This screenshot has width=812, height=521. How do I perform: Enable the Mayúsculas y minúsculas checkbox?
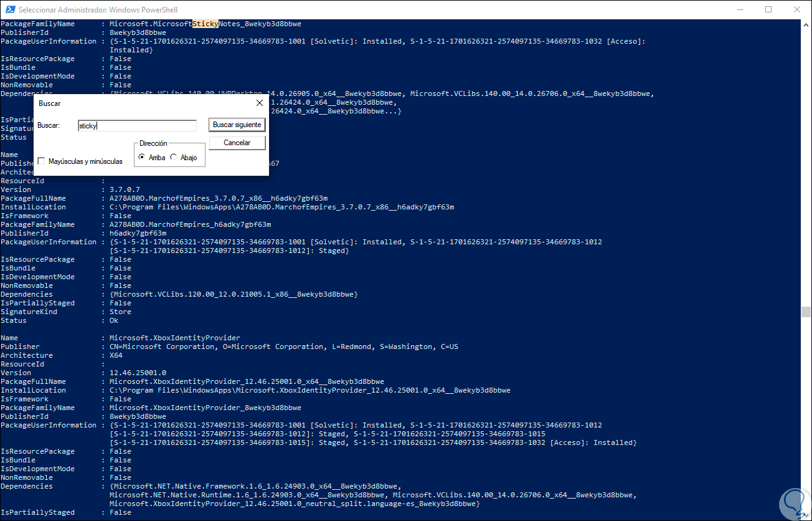point(41,161)
